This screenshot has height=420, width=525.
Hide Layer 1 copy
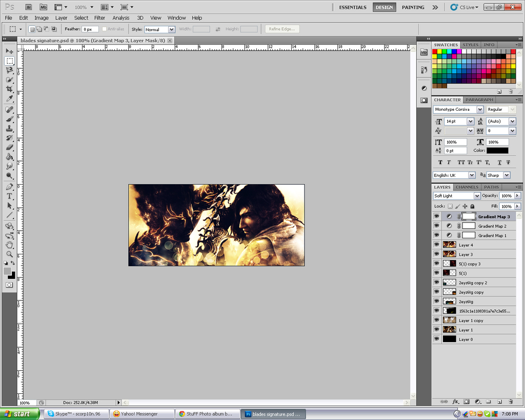(x=436, y=320)
